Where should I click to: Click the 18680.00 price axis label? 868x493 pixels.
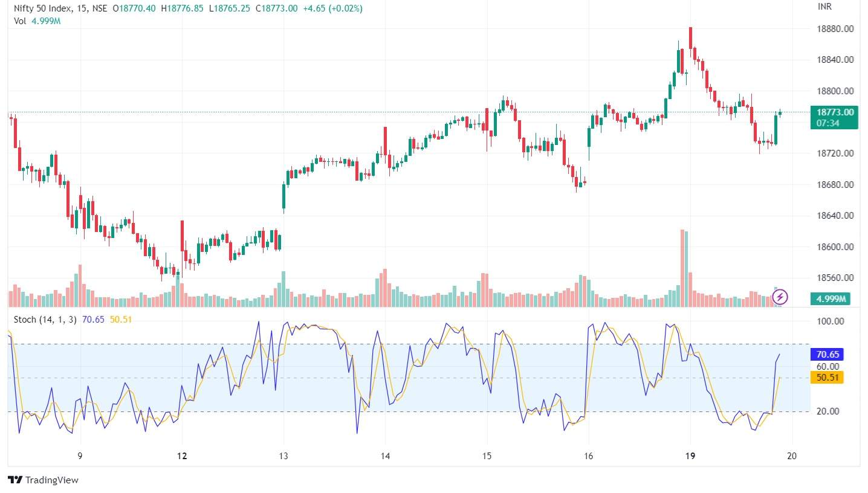[835, 185]
